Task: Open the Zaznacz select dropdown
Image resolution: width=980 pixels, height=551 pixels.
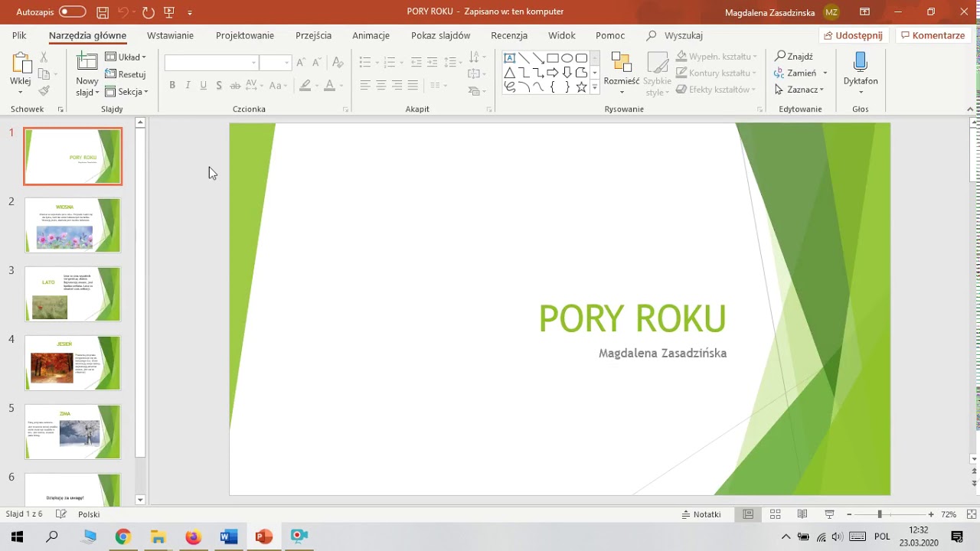Action: click(799, 90)
